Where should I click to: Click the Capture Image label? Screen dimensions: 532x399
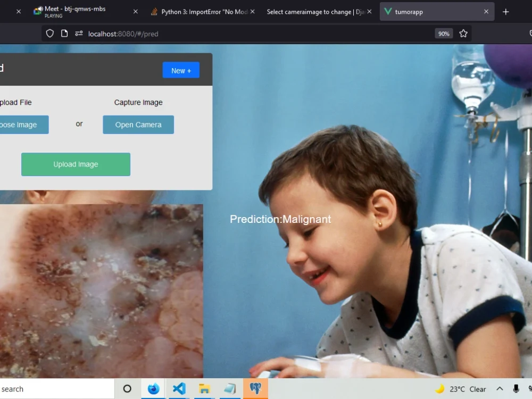[x=138, y=102]
